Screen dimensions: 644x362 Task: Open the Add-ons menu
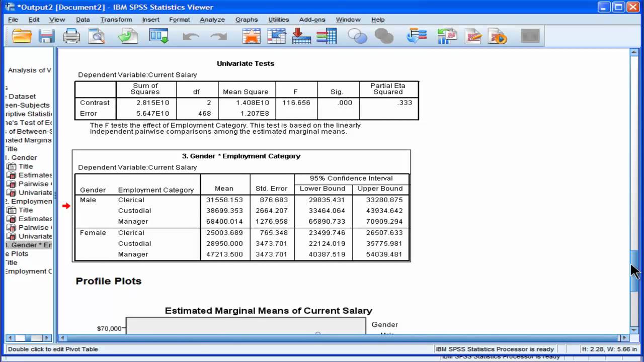click(312, 20)
